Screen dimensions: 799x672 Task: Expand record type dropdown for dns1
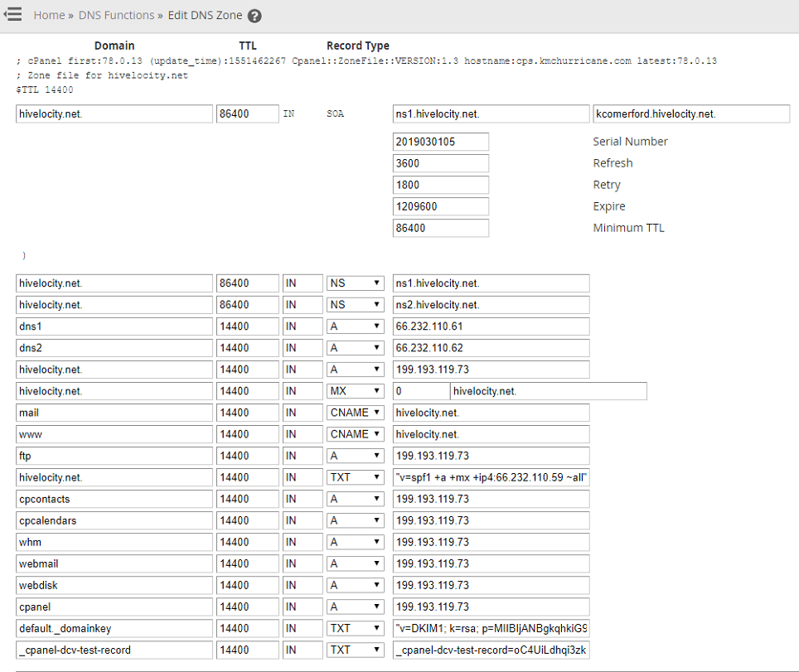click(x=355, y=326)
